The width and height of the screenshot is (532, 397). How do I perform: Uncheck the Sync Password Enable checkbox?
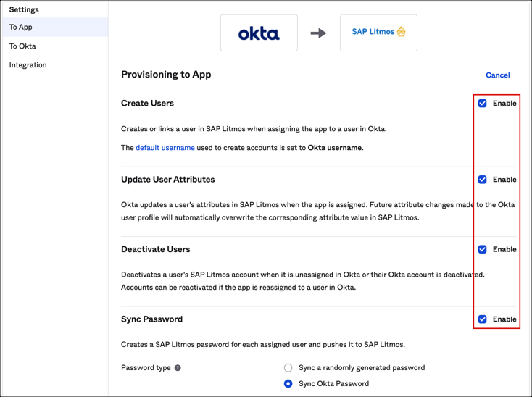point(483,319)
